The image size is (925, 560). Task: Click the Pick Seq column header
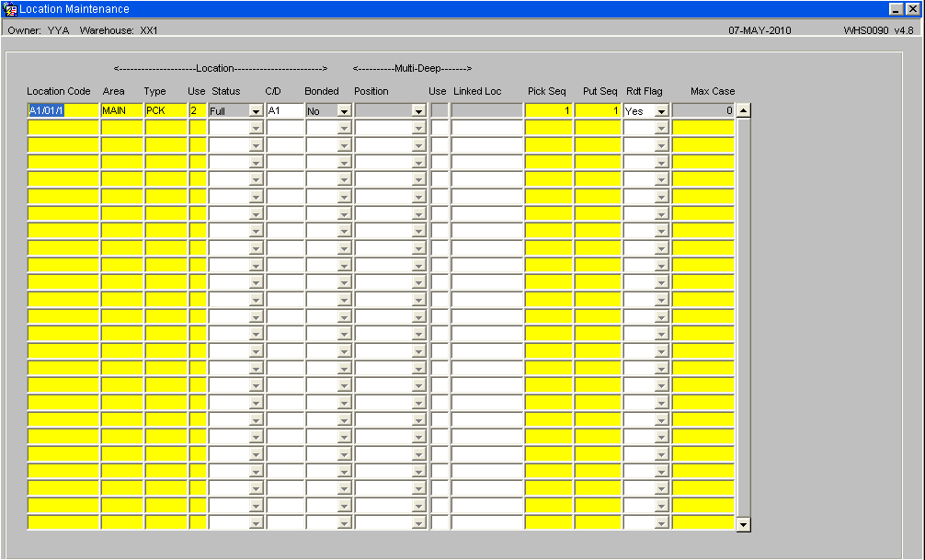coord(547,91)
